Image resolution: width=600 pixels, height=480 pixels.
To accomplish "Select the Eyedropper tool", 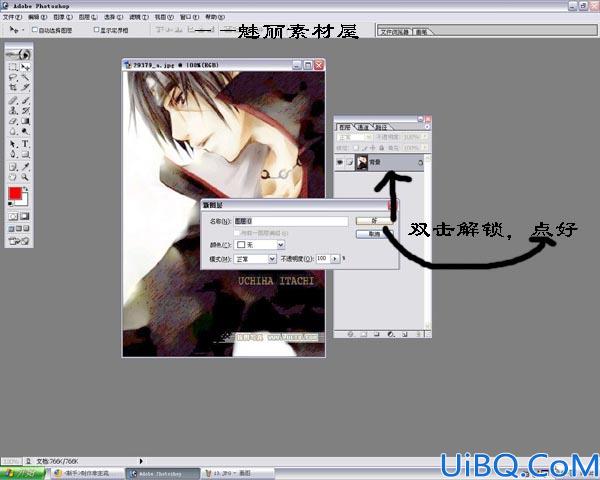I will point(25,167).
